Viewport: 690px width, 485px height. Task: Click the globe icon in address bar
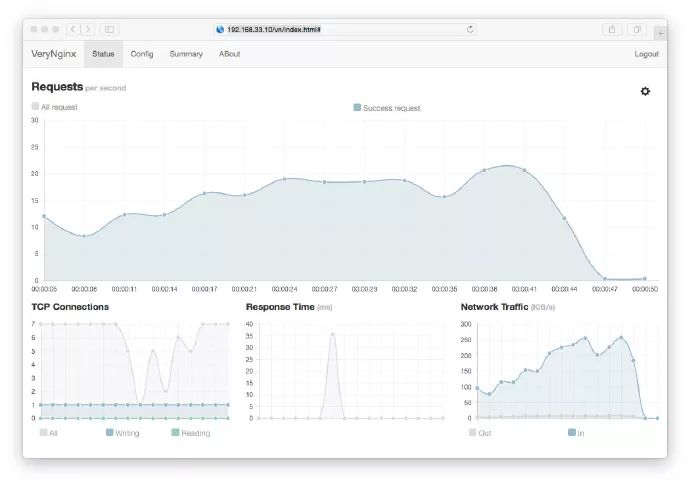[220, 30]
